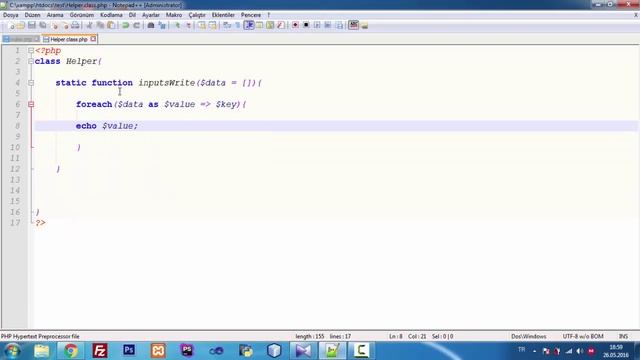This screenshot has width=640, height=360.
Task: Click the Paste clipboard icon
Action: coord(111,25)
